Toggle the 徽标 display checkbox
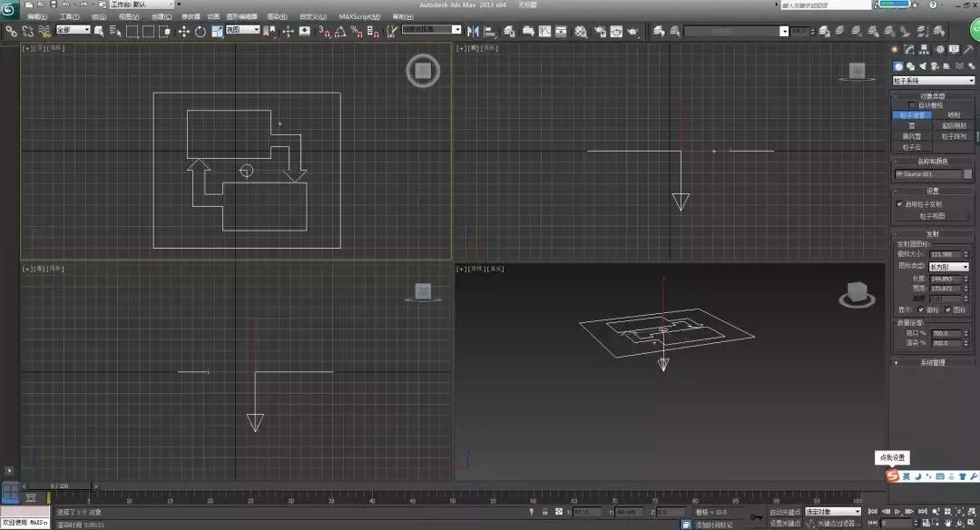980x530 pixels. [x=921, y=310]
